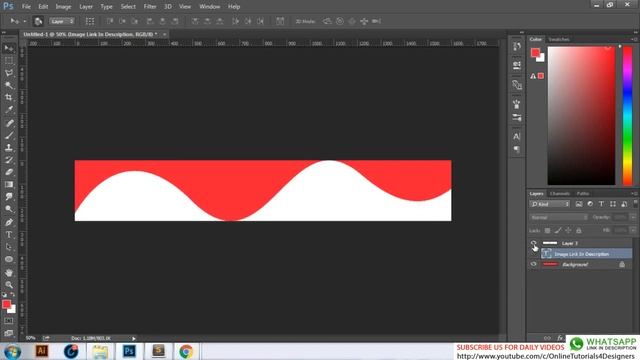
Task: Select the Horizontal Type tool
Action: click(x=9, y=235)
